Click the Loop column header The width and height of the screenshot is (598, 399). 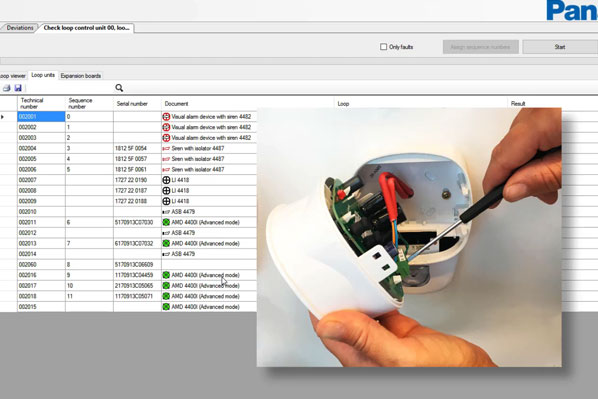click(421, 103)
